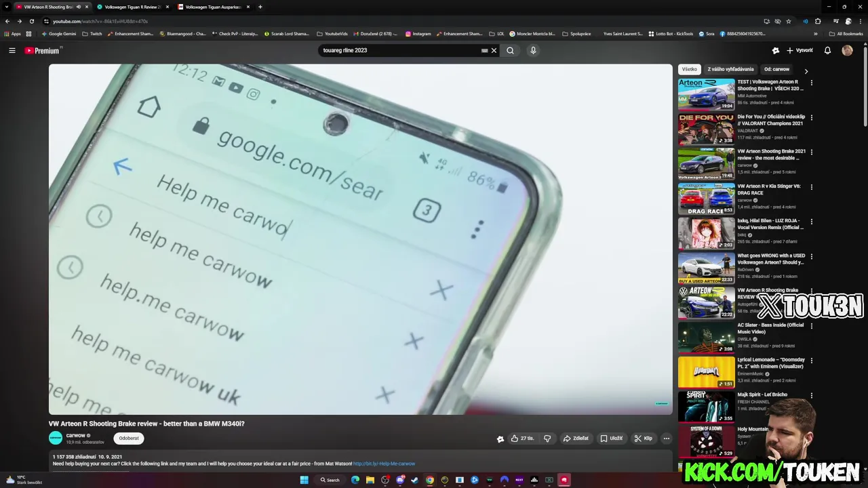Mute audio on VW Arteon browser tab

79,7
